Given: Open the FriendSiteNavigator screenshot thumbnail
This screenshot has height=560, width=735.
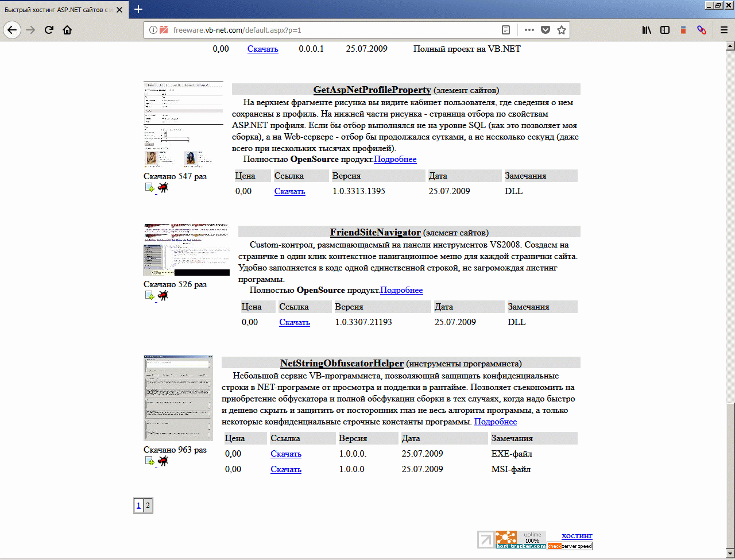Looking at the screenshot, I should (187, 250).
